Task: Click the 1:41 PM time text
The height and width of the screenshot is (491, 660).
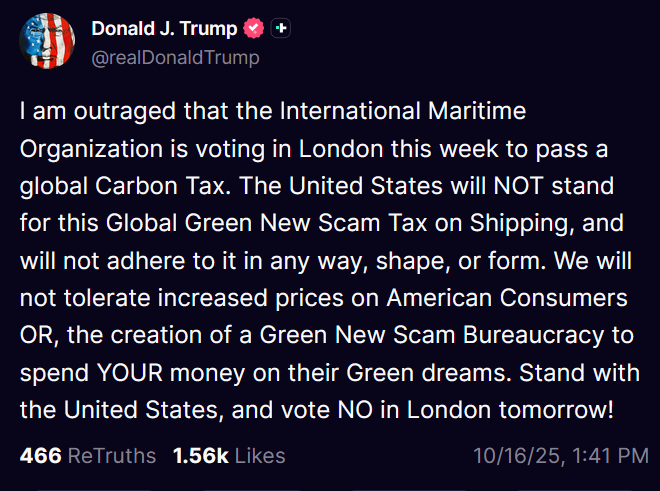Action: [x=609, y=456]
